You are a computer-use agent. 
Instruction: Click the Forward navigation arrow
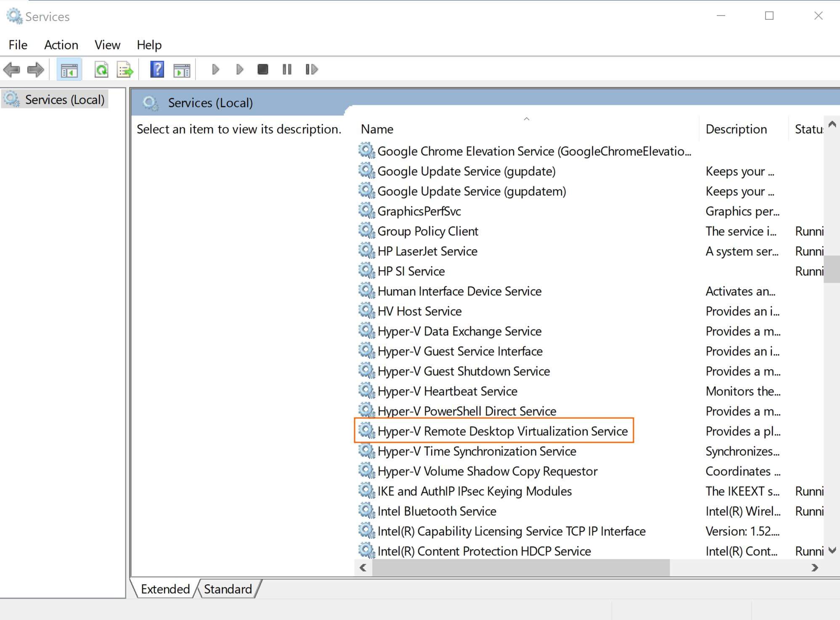pos(35,69)
